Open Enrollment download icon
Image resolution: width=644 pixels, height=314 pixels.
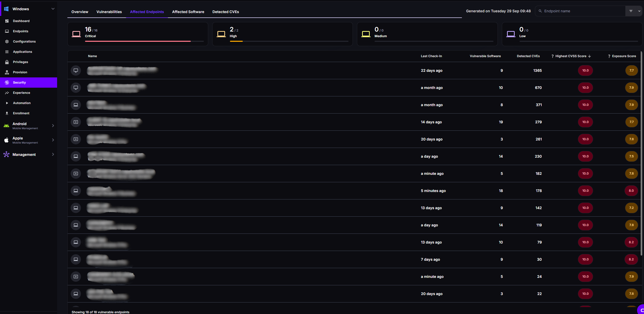[x=7, y=113]
